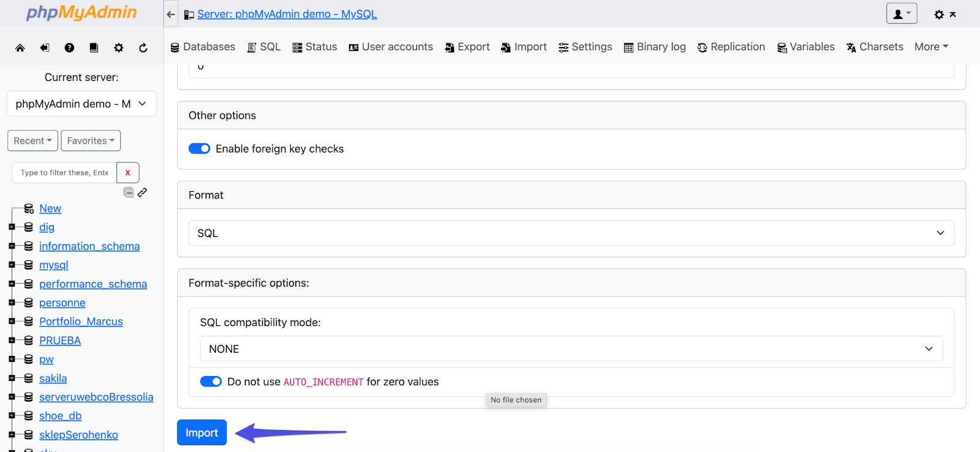Open the information_schema database link

coord(89,246)
